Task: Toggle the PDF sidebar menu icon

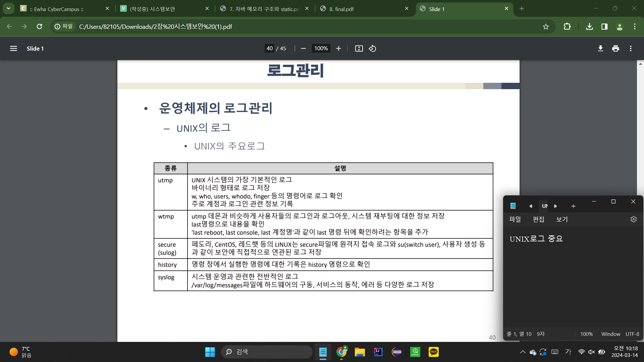Action: point(13,49)
